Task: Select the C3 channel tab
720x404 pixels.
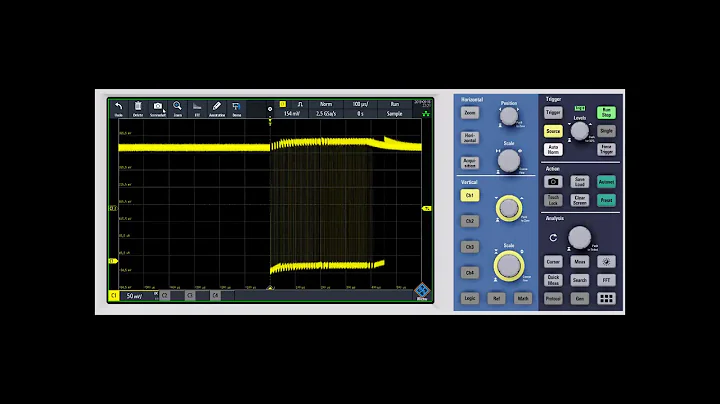Action: [x=190, y=296]
